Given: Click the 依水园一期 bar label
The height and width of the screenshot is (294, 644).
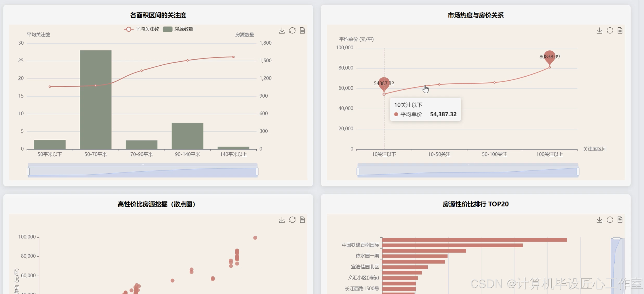Looking at the screenshot, I should coord(367,256).
